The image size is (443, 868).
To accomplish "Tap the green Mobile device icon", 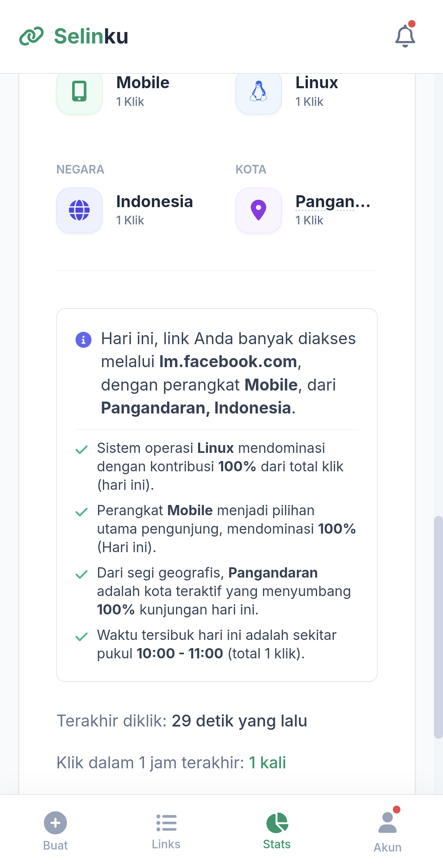I will tap(79, 91).
